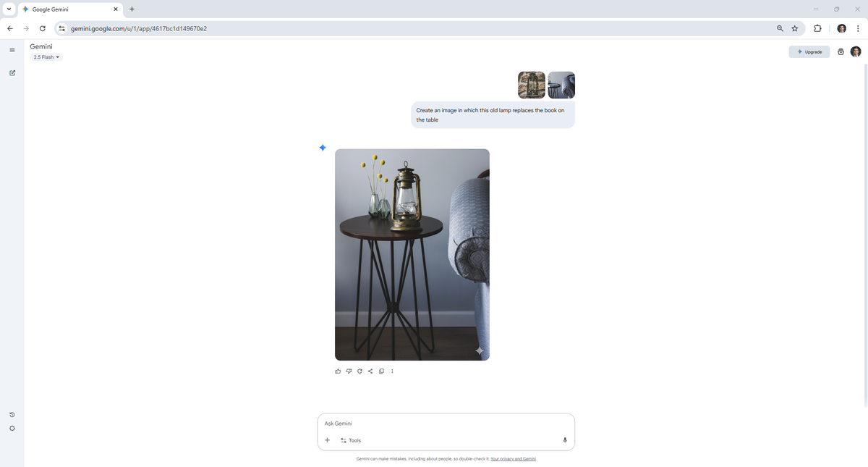This screenshot has width=868, height=467.
Task: Bookmark this page with the star icon
Action: click(795, 29)
